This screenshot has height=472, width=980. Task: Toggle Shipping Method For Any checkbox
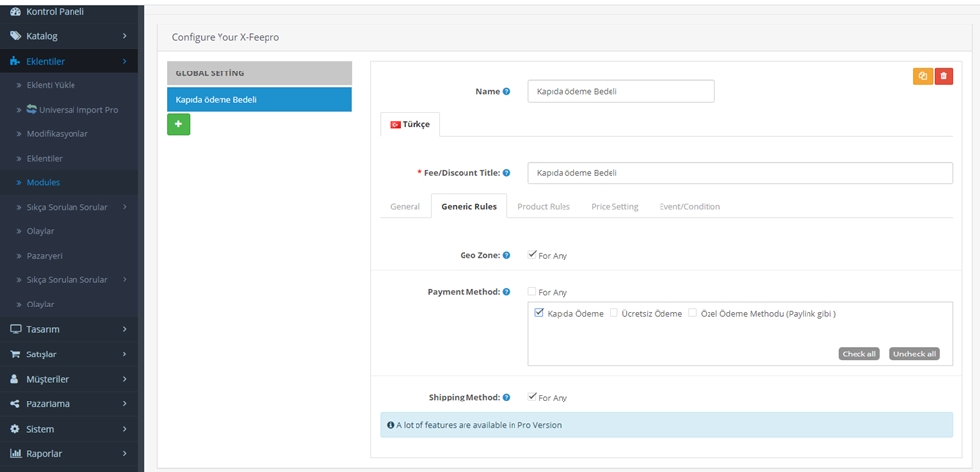532,396
